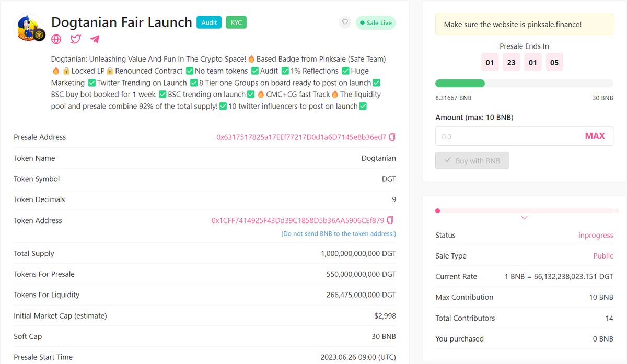627x364 pixels.
Task: Click the green Sale Live status indicator
Action: (x=376, y=23)
